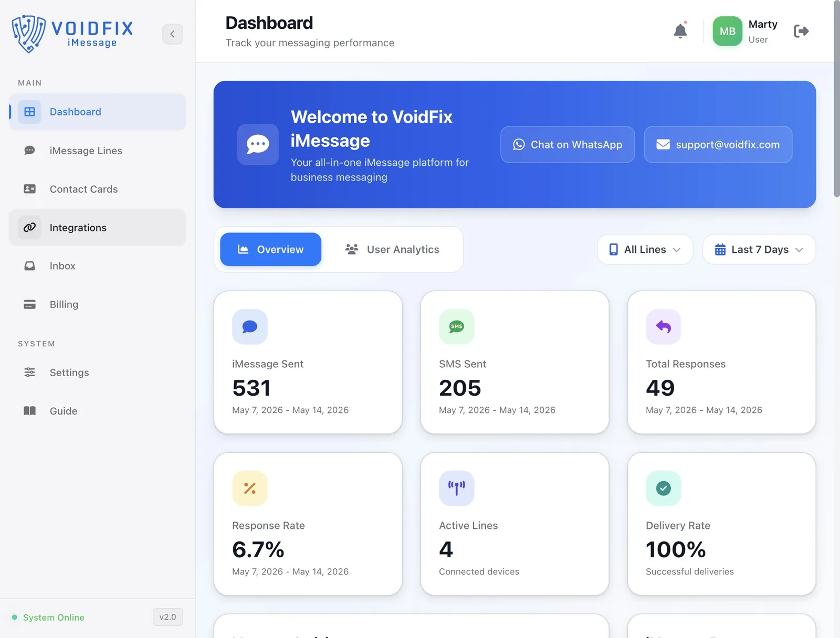The image size is (840, 638).
Task: Click the 49 Total Responses value
Action: [x=660, y=388]
